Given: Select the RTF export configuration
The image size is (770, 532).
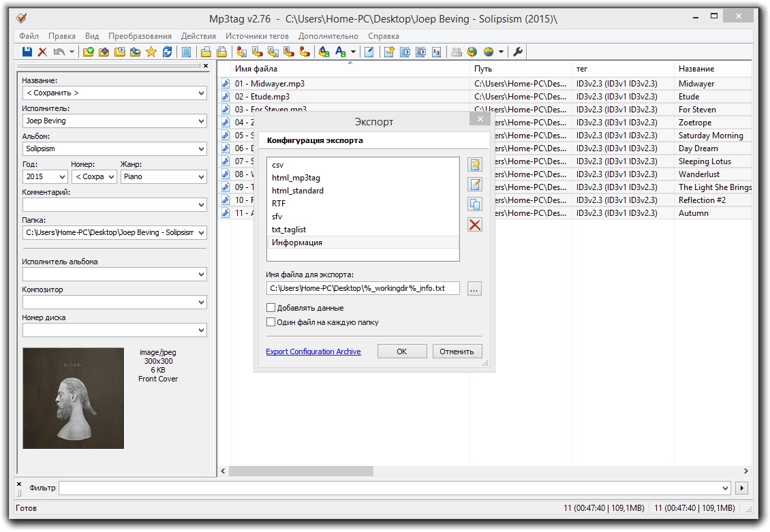Looking at the screenshot, I should pos(363,203).
